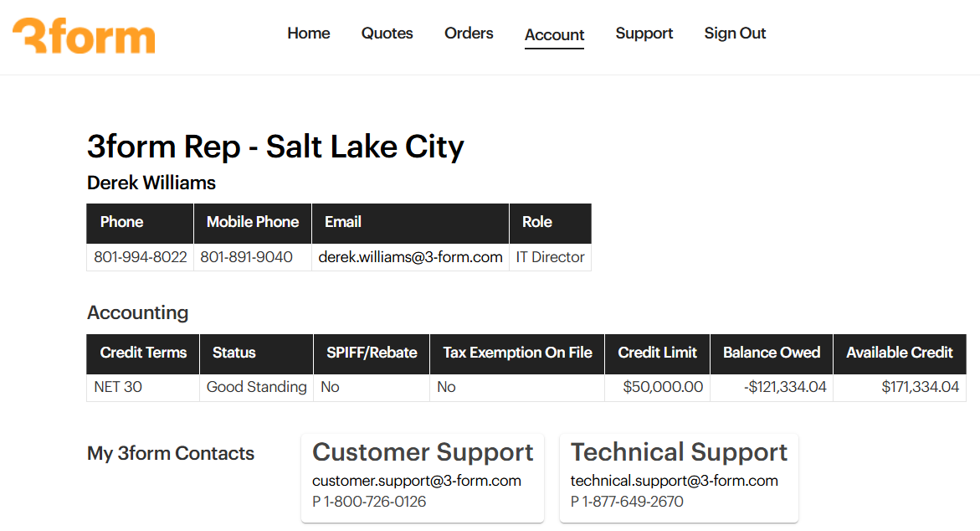Click technical.support@3-form.com email link
This screenshot has height=531, width=980.
click(675, 481)
